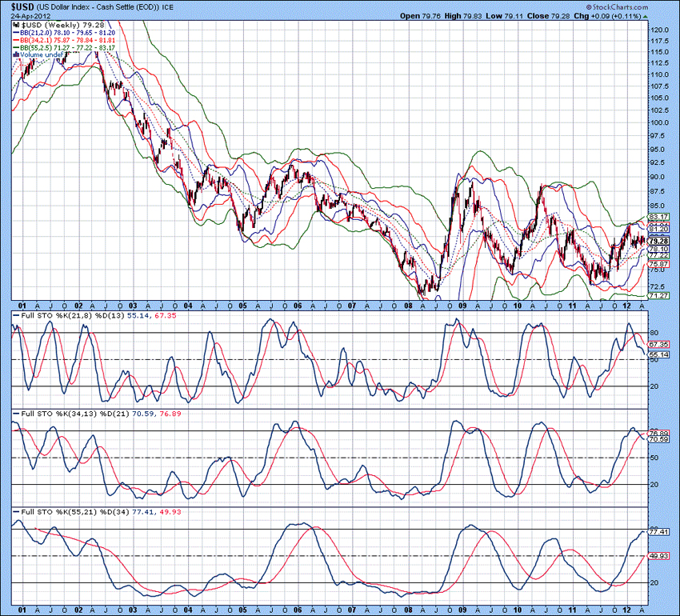680x616 pixels.
Task: Select the candlestick icon beside $USD legend
Action: click(16, 25)
